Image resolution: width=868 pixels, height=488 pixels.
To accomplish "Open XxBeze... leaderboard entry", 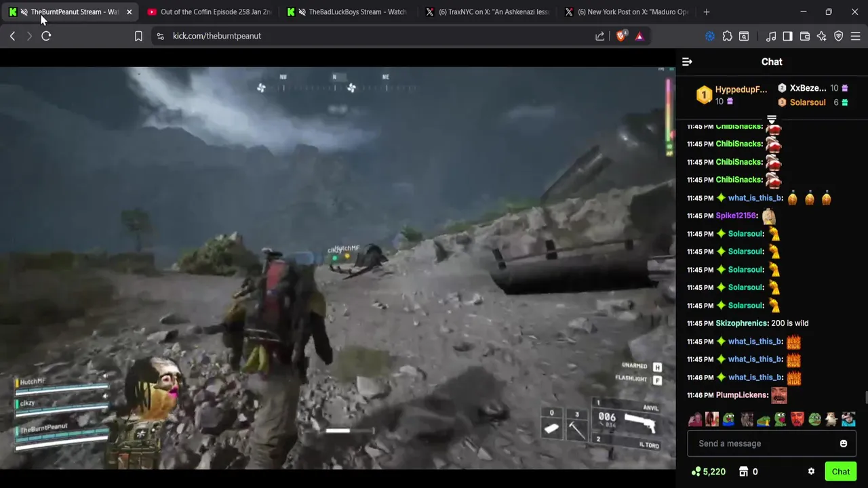I will coord(812,88).
